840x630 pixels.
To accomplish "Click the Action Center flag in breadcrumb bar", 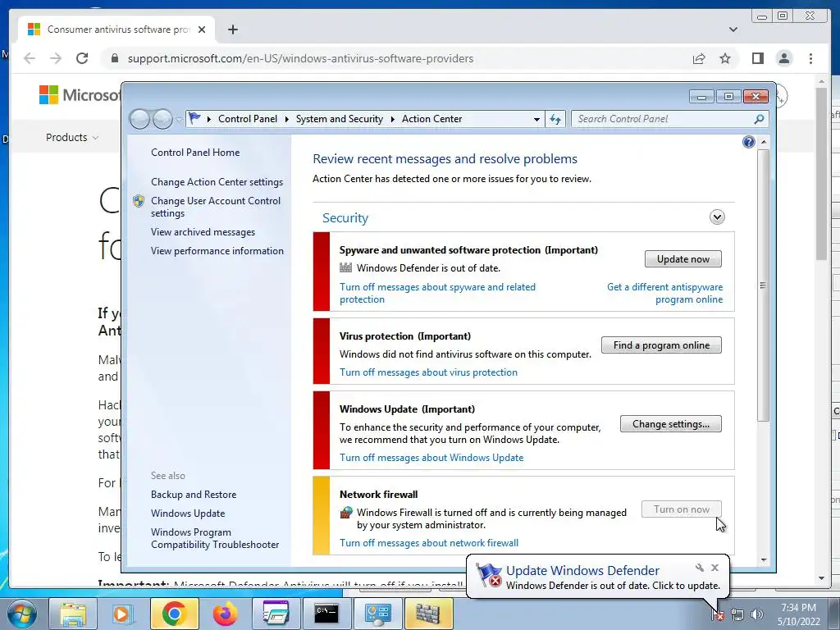I will pos(195,118).
